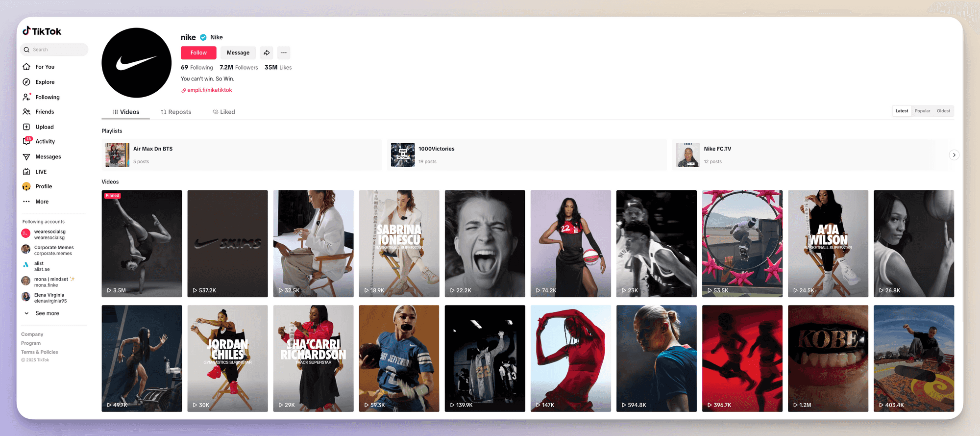Screen dimensions: 980x436
Task: Open the video with 139.9K views
Action: [x=485, y=359]
